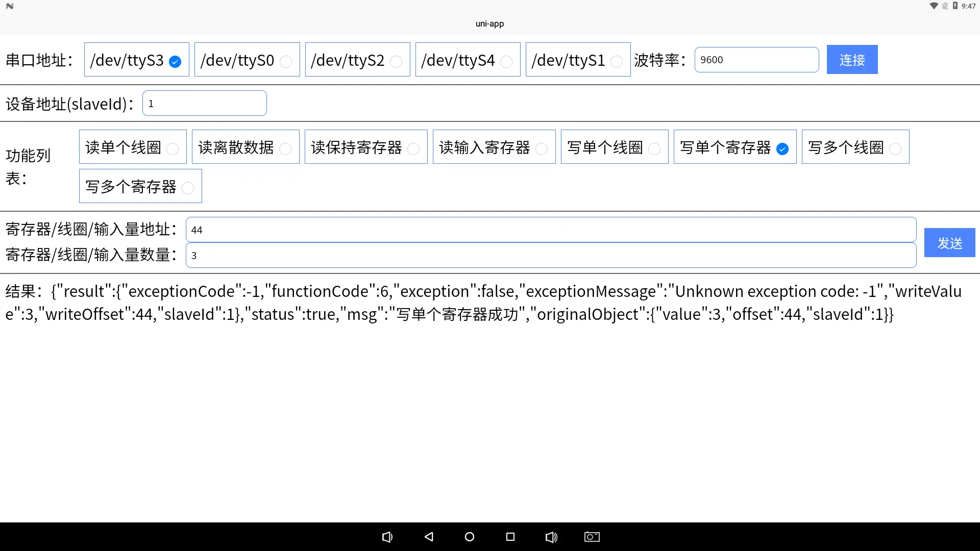Tap the no-SIM signal status icon
The height and width of the screenshot is (551, 980).
945,6
